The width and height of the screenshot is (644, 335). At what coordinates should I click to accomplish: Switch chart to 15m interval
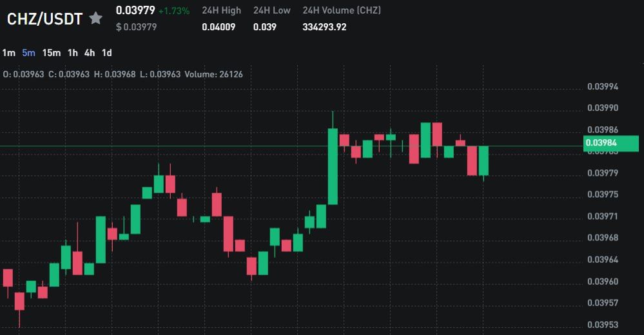point(52,53)
